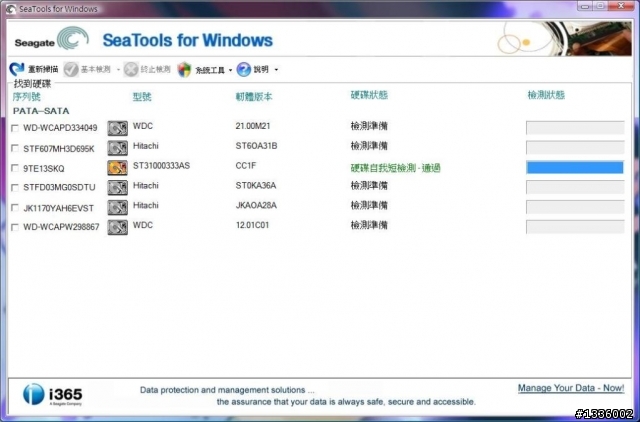
Task: Tick the checkbox for drive WD-WCAPW298867
Action: pos(15,227)
